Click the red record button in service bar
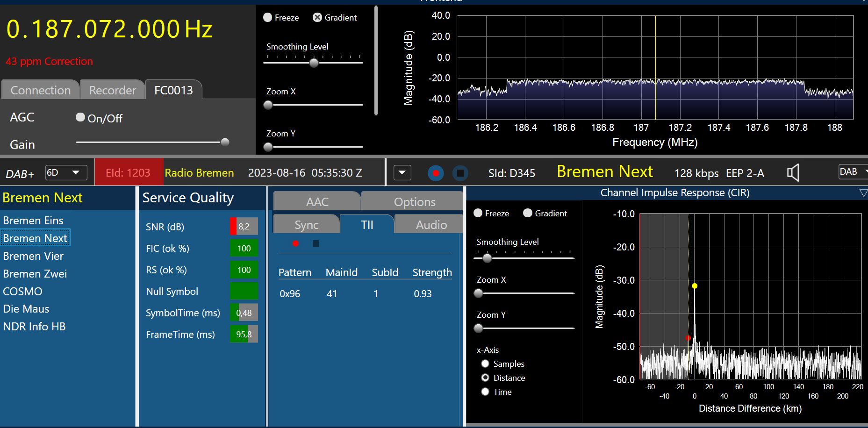This screenshot has height=428, width=868. 436,173
